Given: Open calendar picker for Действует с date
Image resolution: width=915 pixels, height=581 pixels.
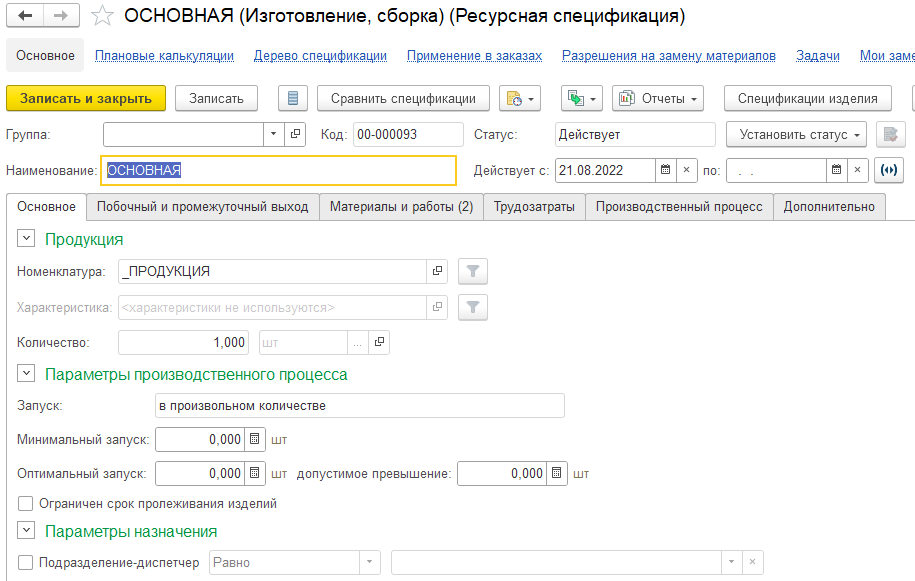Looking at the screenshot, I should (665, 170).
